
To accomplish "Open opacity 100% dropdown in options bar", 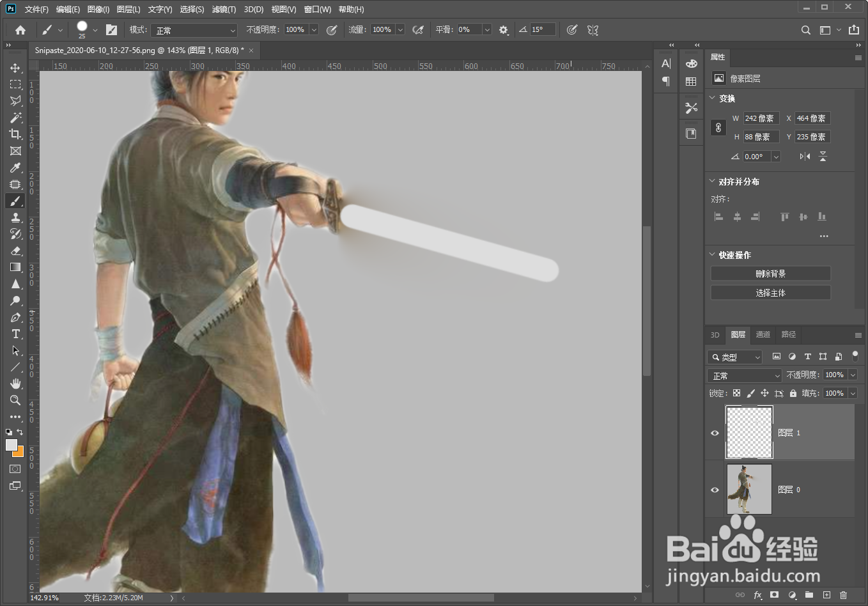I will click(x=314, y=29).
